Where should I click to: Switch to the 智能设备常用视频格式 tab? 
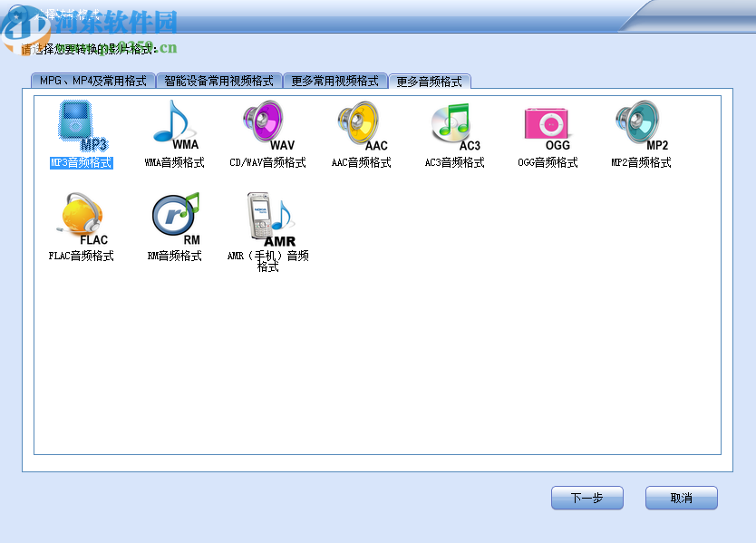tap(218, 80)
